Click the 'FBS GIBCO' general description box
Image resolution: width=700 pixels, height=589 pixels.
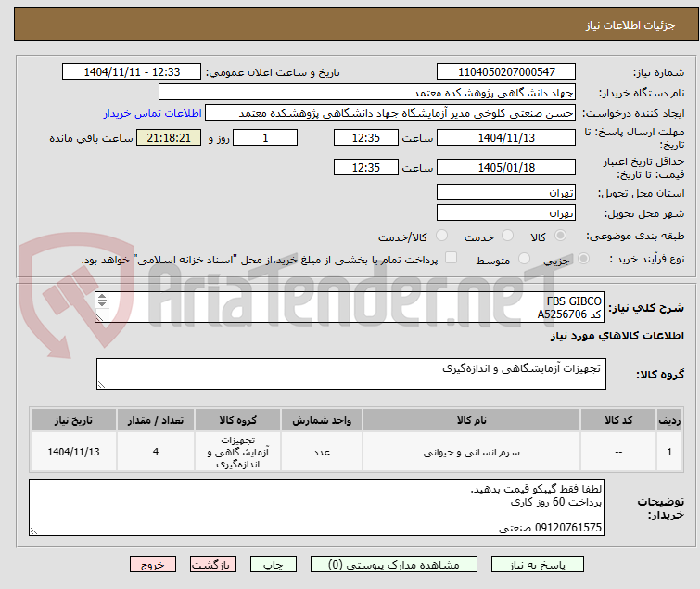coord(350,307)
